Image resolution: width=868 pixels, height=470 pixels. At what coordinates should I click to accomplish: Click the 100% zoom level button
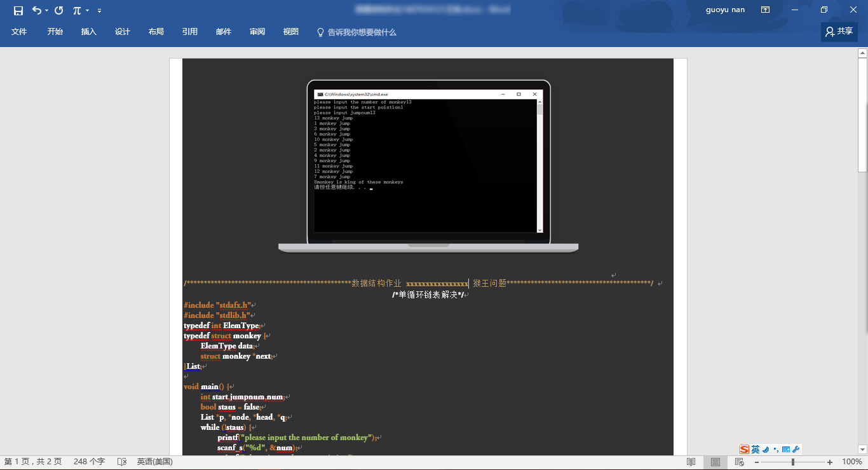[852, 462]
